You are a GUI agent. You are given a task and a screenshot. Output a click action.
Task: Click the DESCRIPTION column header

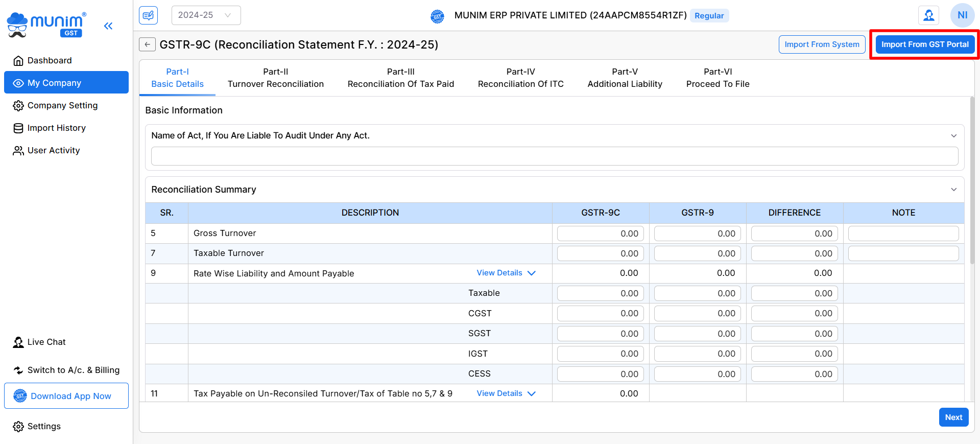pos(370,213)
